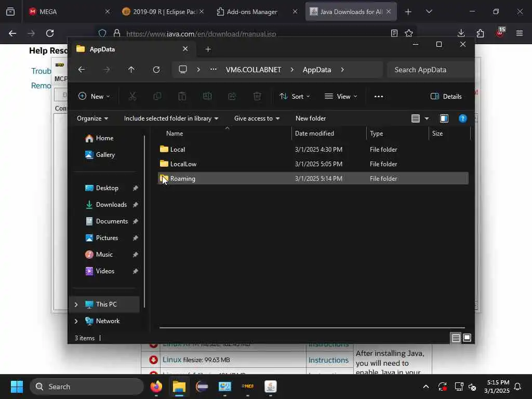Switch to large thumbnails view at bottom right

467,338
